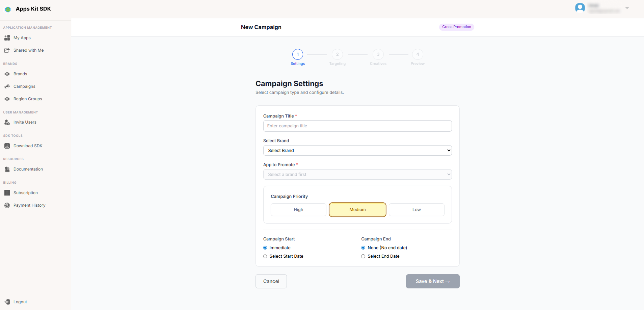Click the Campaigns megaphone icon
The height and width of the screenshot is (310, 644).
(x=7, y=86)
